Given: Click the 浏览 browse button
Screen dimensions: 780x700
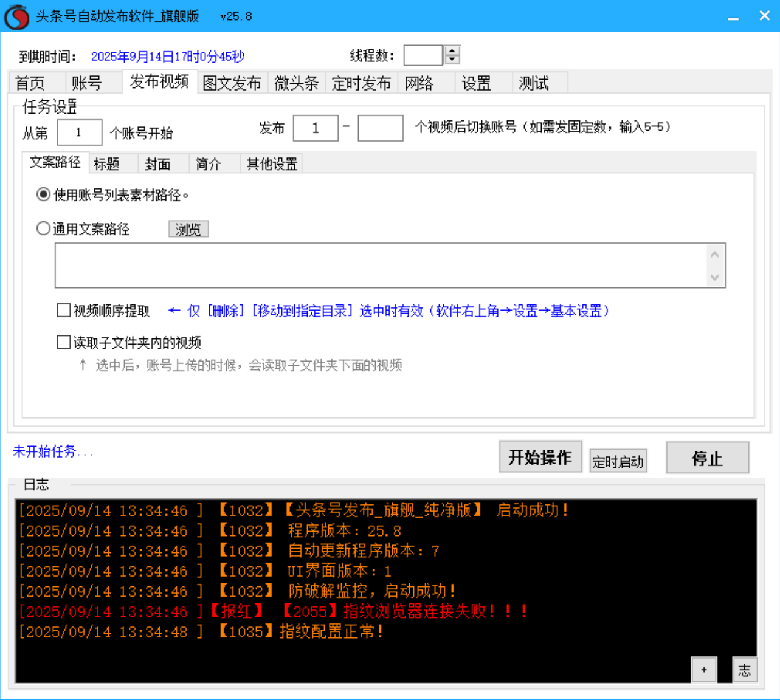Looking at the screenshot, I should tap(188, 228).
